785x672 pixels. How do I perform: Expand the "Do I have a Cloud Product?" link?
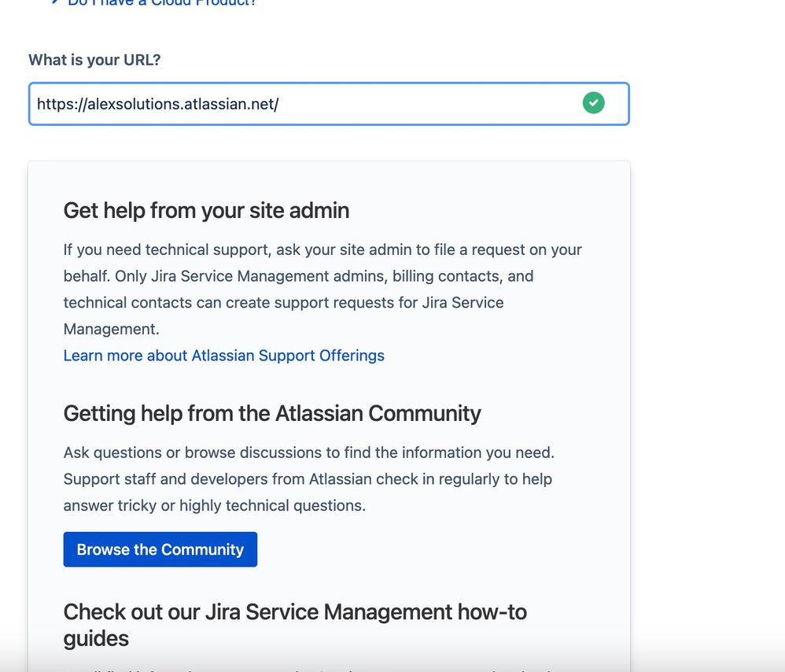point(161,2)
